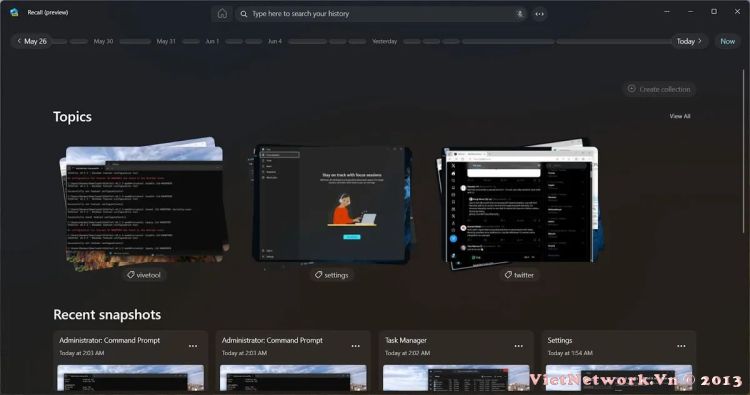
Task: Open the code brackets icon next to search
Action: pyautogui.click(x=540, y=14)
